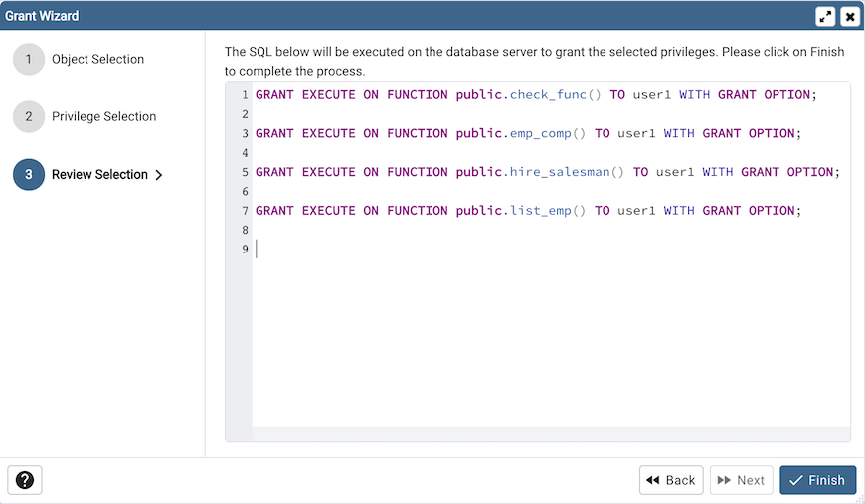Go to the Object Selection step
The width and height of the screenshot is (865, 504).
97,59
